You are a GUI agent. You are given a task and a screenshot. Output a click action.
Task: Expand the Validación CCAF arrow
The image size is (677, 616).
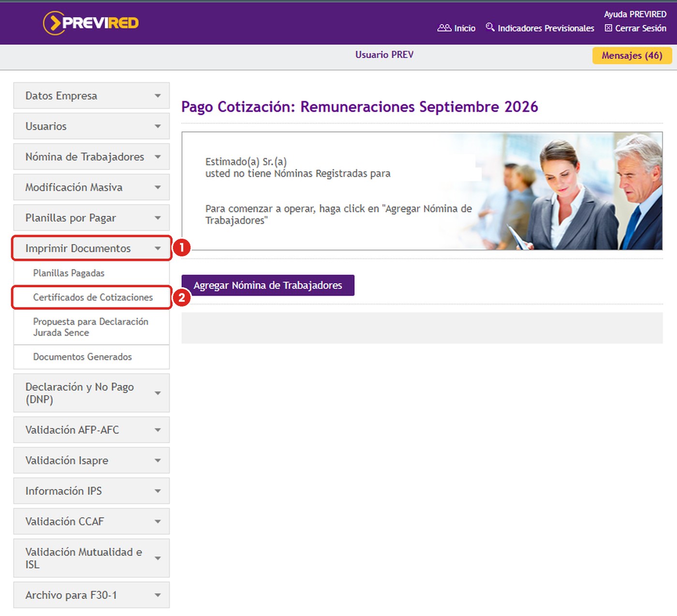click(x=158, y=521)
